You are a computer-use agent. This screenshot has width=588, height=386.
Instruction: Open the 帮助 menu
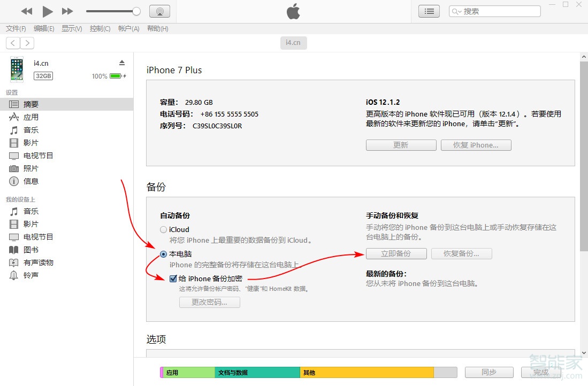tap(157, 29)
